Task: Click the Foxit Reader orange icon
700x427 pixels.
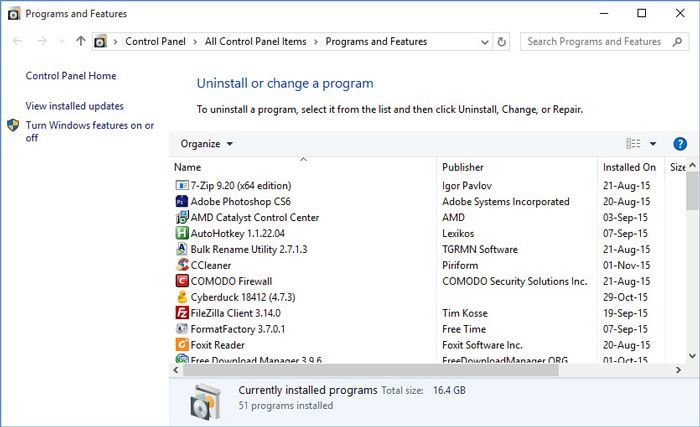Action: click(182, 345)
